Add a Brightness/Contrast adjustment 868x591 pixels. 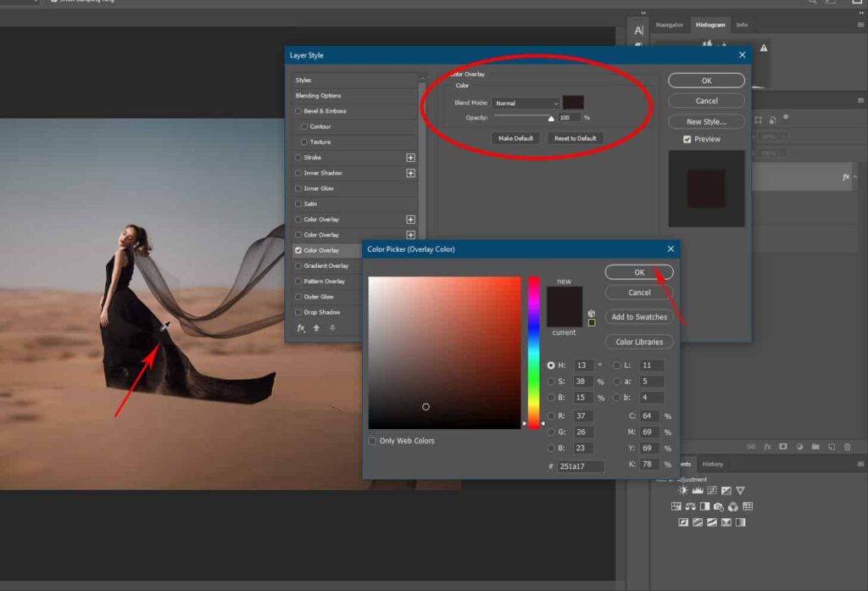point(683,490)
